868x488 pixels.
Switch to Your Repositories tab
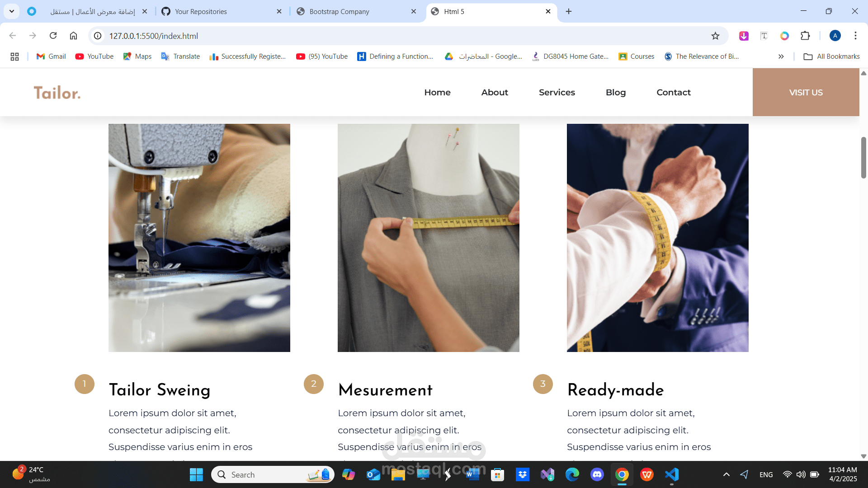[201, 12]
